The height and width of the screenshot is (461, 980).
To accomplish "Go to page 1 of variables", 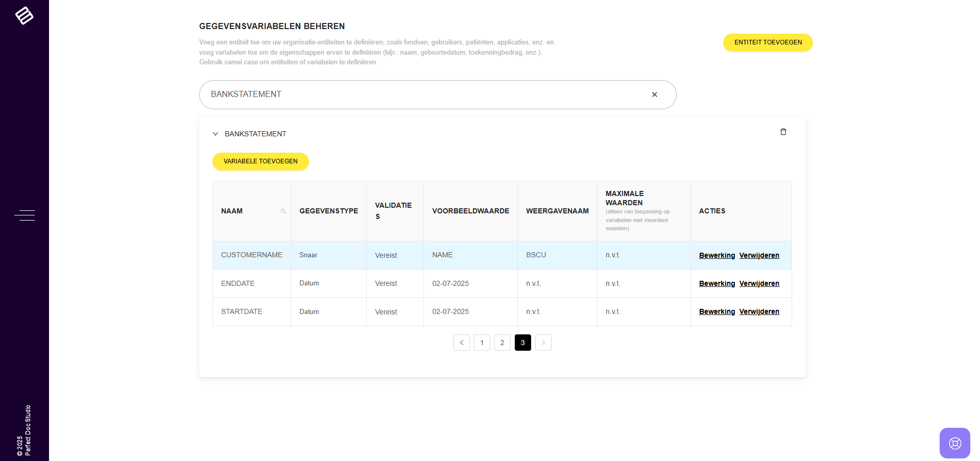I will click(x=482, y=343).
